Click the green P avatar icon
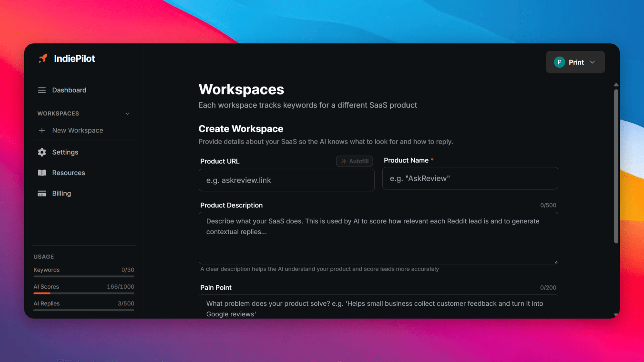The width and height of the screenshot is (644, 362). pos(559,62)
